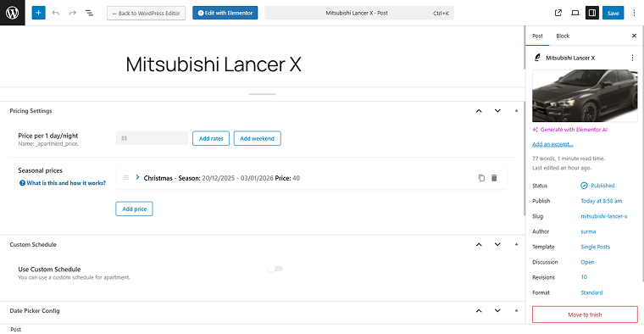Screen dimensions: 644x334
Task: Edit the slug mitsubishi-lancer-x
Action: coord(603,216)
